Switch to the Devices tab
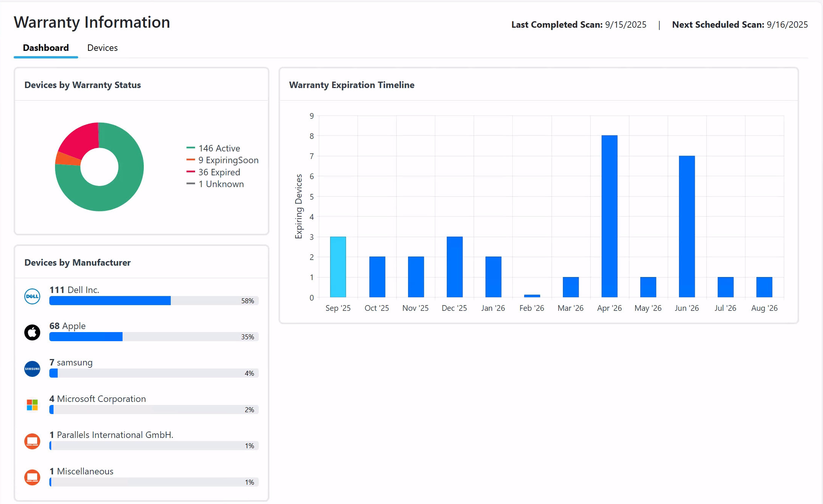Screen dimensions: 823x504 click(x=102, y=48)
